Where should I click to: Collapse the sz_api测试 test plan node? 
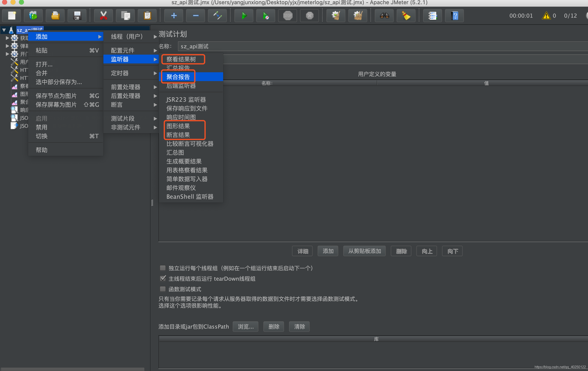[4, 30]
